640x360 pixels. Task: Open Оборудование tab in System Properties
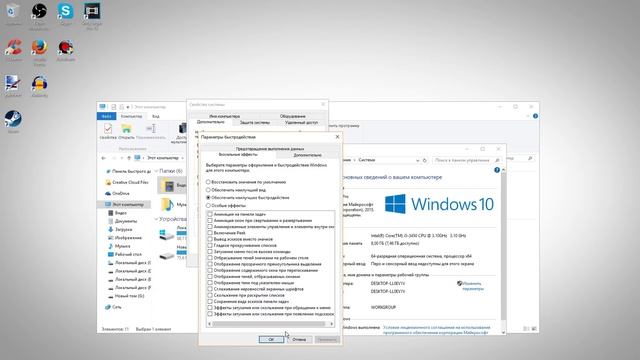(x=293, y=116)
